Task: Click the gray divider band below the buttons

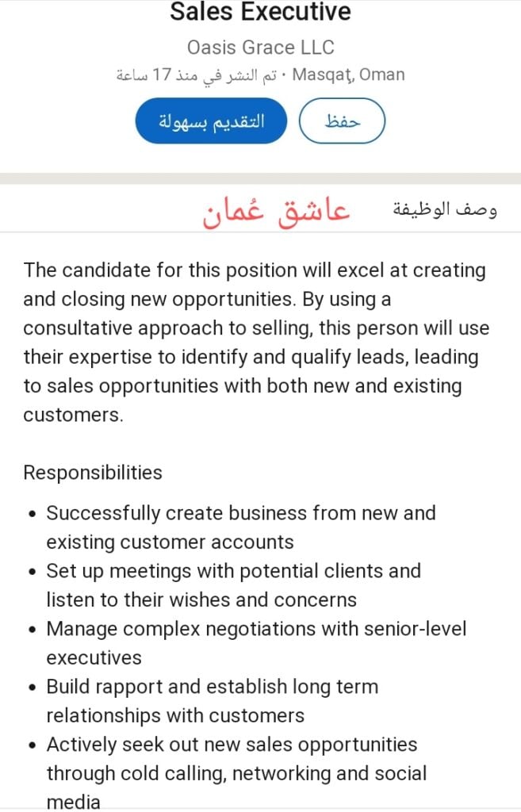Action: pos(260,178)
